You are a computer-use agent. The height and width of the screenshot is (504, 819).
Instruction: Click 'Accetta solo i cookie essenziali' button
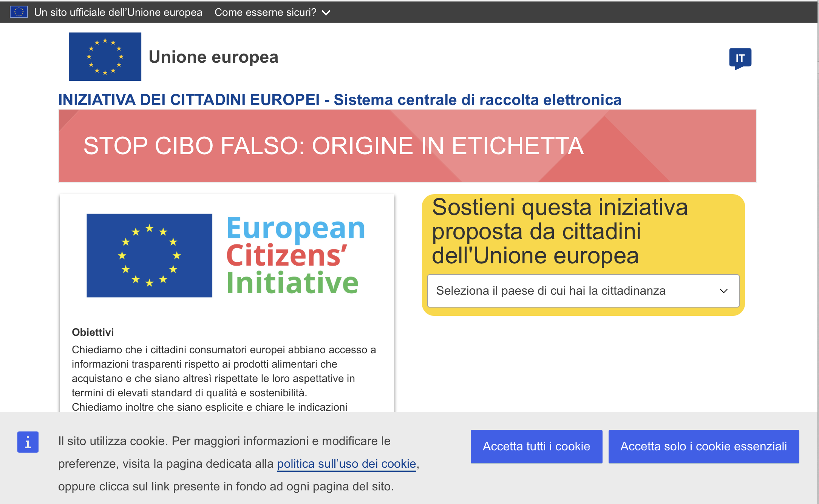(x=703, y=446)
